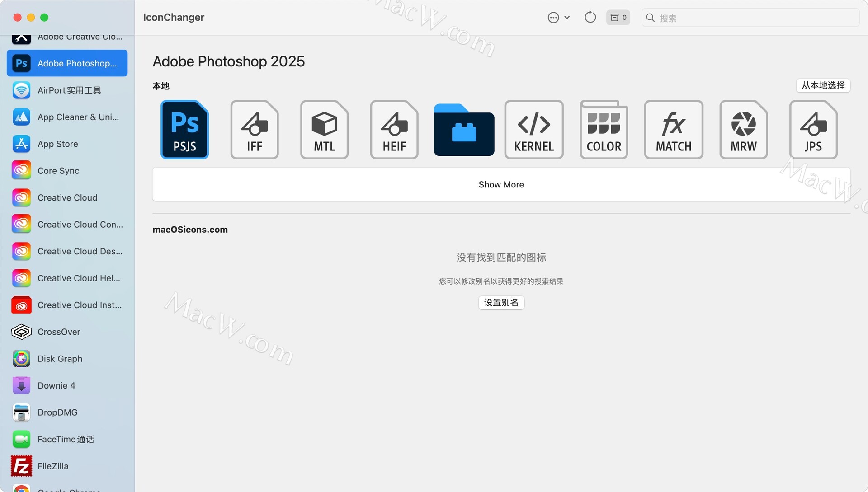Select the HEIF file icon

click(x=394, y=130)
